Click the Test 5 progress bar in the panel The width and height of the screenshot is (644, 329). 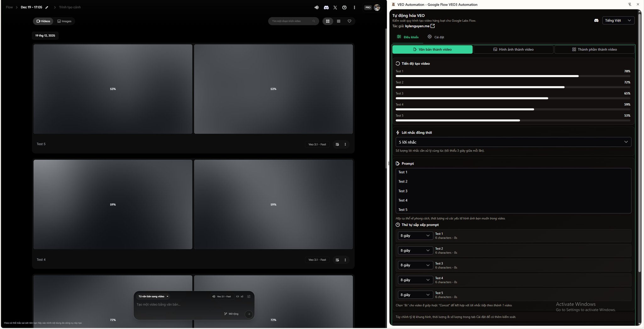(x=513, y=121)
